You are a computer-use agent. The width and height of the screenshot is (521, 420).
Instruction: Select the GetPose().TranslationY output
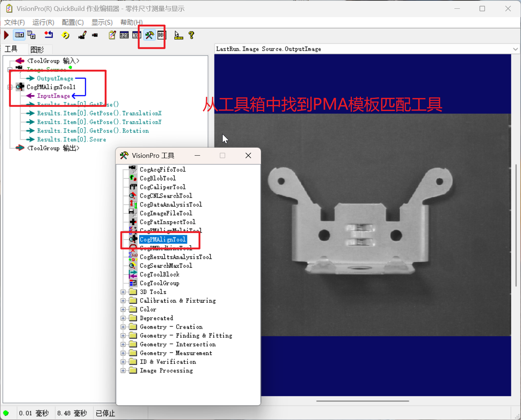(x=99, y=122)
